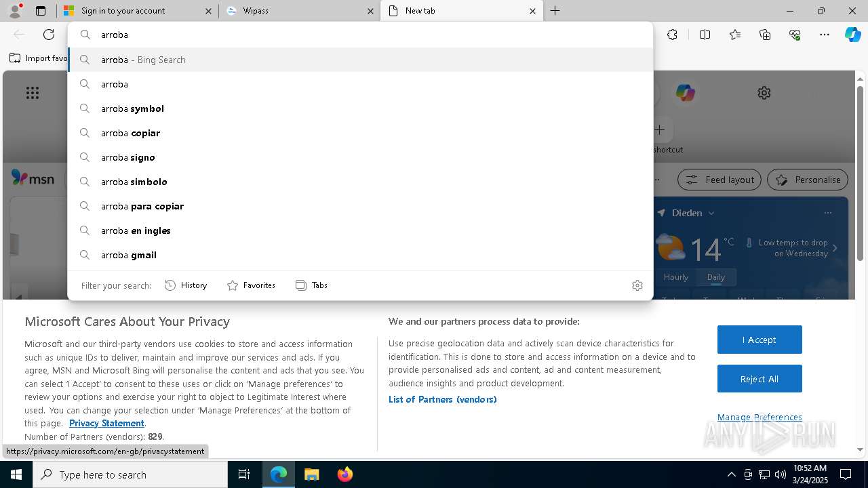
Task: Open Settings and more ellipsis menu
Action: [825, 35]
